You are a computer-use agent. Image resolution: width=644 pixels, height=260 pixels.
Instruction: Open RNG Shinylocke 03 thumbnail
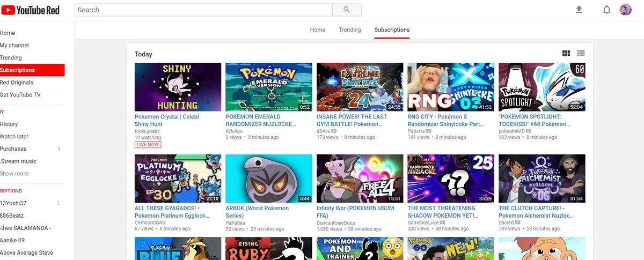(x=451, y=87)
